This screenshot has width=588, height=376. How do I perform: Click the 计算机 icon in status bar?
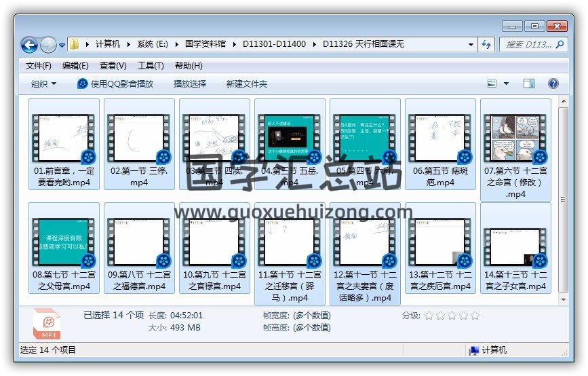tap(474, 350)
